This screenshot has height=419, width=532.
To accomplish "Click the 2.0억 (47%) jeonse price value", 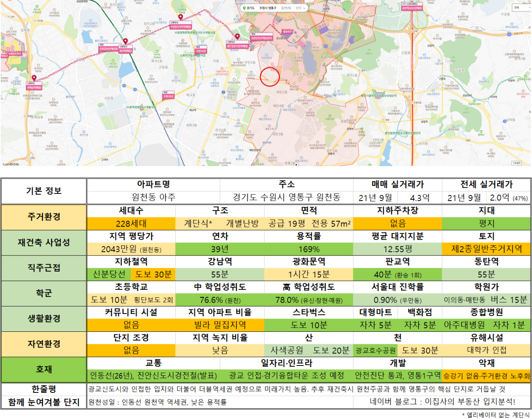I will coord(509,198).
